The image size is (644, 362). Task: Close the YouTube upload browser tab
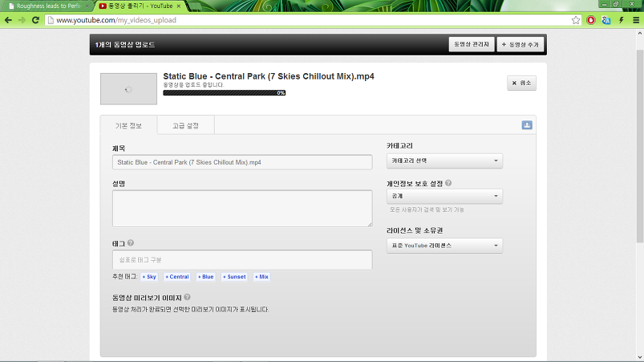point(178,6)
